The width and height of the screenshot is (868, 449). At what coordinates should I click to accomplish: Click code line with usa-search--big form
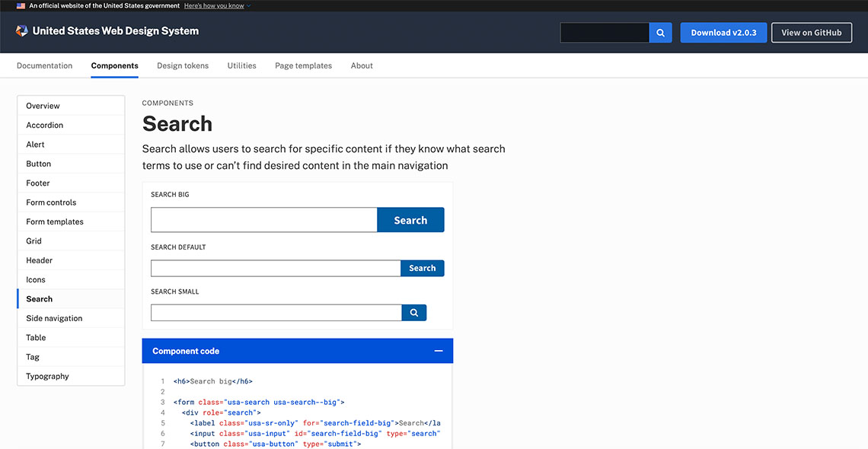point(259,402)
